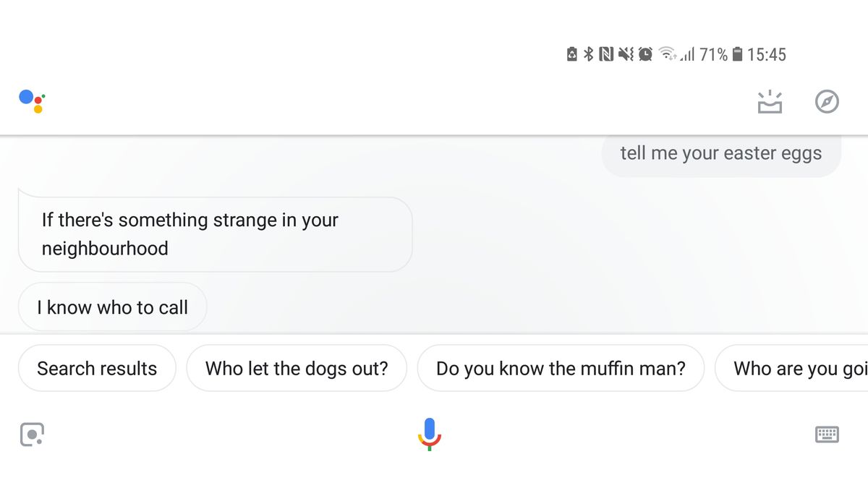Tap the alarm clock status icon
Viewport: 868px width, 488px height.
pyautogui.click(x=645, y=54)
